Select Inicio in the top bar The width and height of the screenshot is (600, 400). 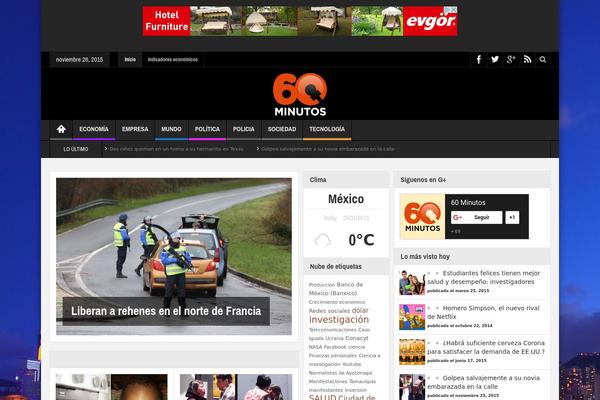click(130, 60)
